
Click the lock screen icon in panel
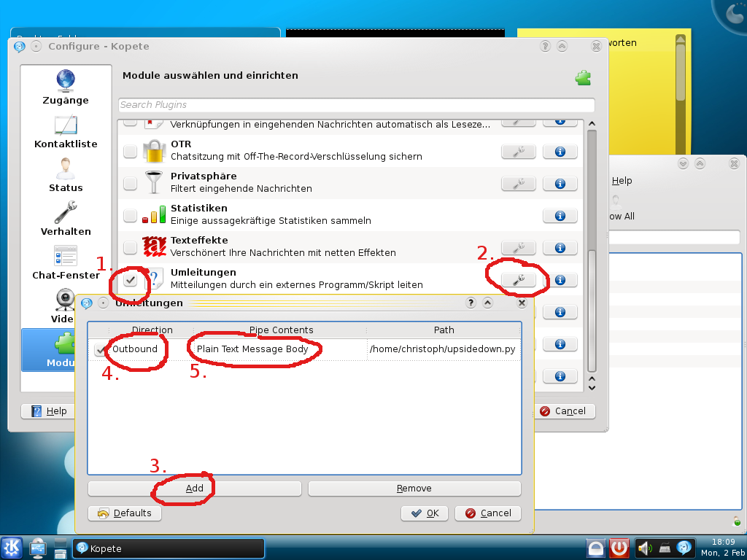(x=595, y=548)
